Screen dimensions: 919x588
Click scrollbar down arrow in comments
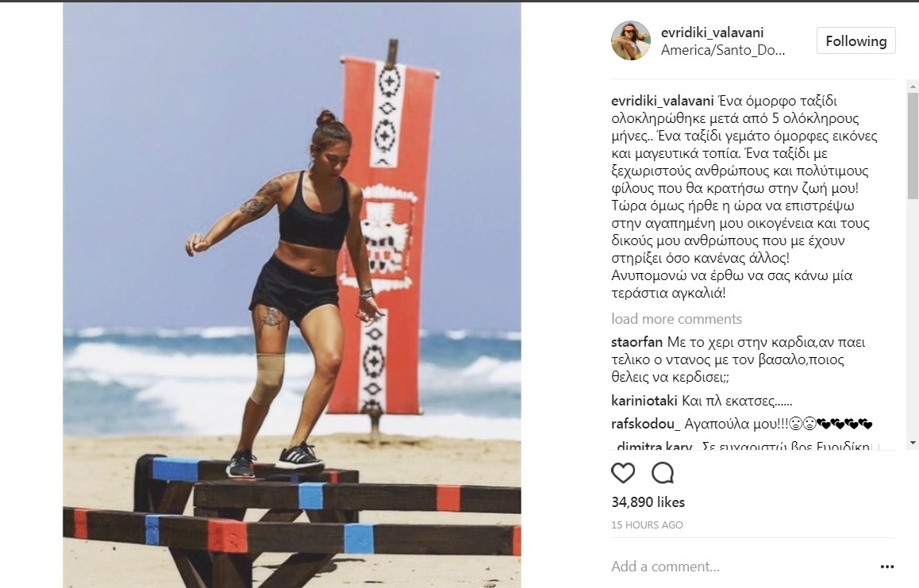click(x=913, y=443)
